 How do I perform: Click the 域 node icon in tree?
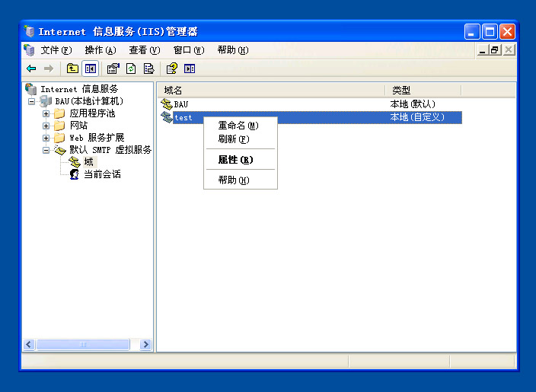pos(74,162)
